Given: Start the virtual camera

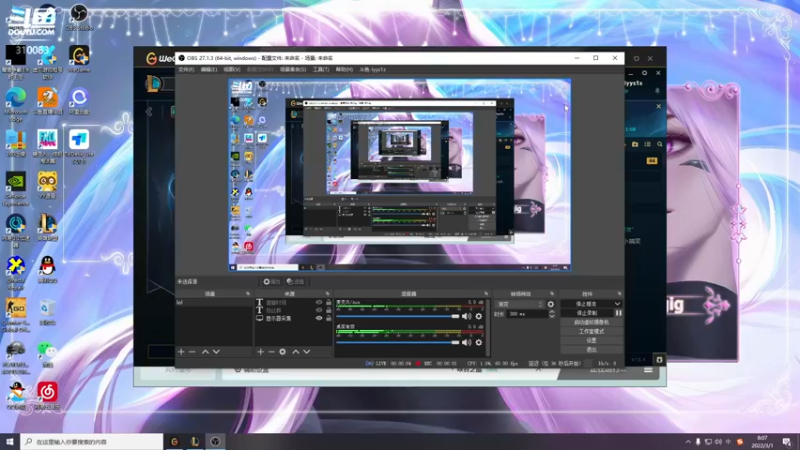Looking at the screenshot, I should [x=591, y=322].
